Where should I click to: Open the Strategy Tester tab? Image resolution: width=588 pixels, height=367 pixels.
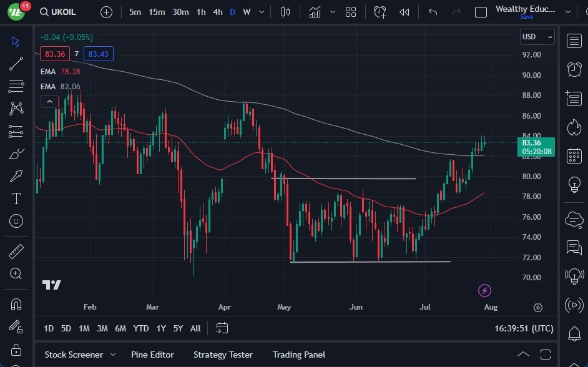(x=223, y=355)
